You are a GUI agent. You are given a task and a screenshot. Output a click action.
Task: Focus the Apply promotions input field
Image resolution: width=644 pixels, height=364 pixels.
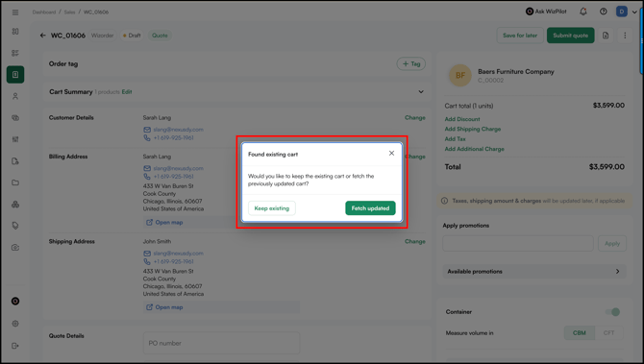[518, 243]
